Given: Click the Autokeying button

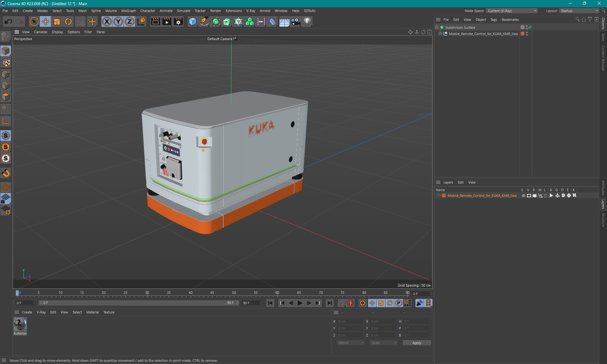Looking at the screenshot, I should click(x=351, y=303).
